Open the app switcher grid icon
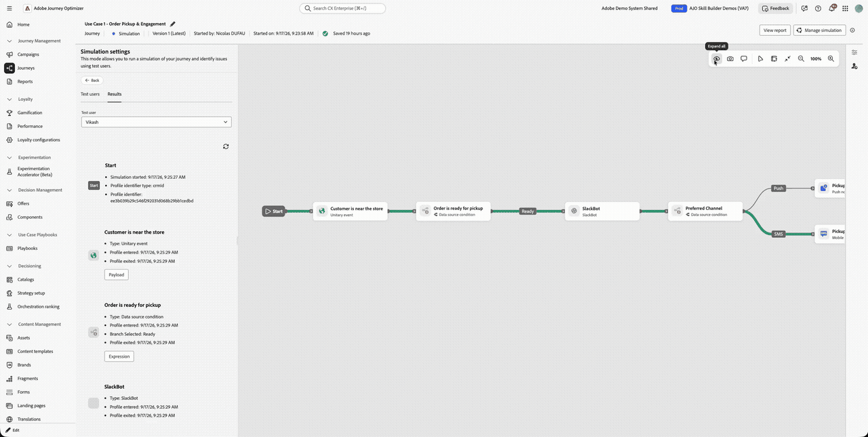868x437 pixels. click(845, 8)
